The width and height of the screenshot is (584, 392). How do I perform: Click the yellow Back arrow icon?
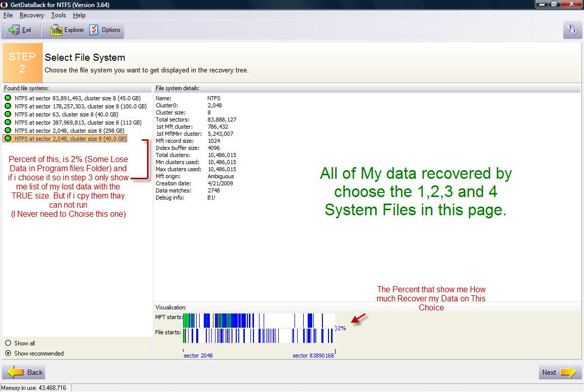(15, 372)
